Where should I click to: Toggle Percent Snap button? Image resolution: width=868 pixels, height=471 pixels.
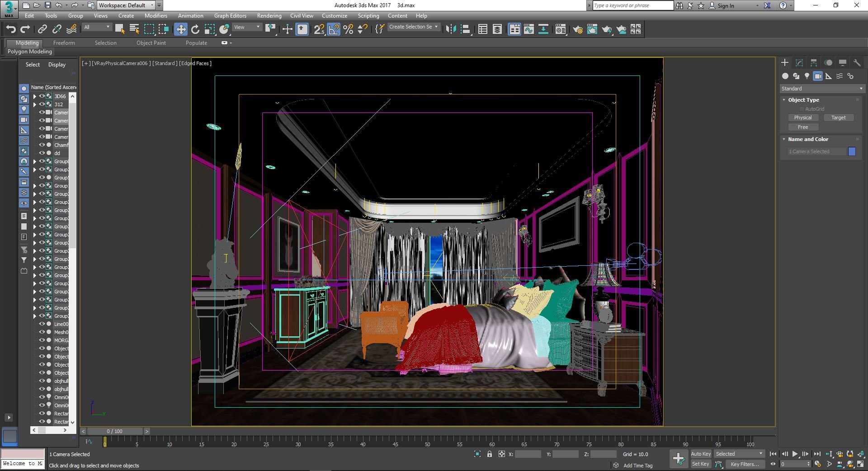click(x=348, y=29)
